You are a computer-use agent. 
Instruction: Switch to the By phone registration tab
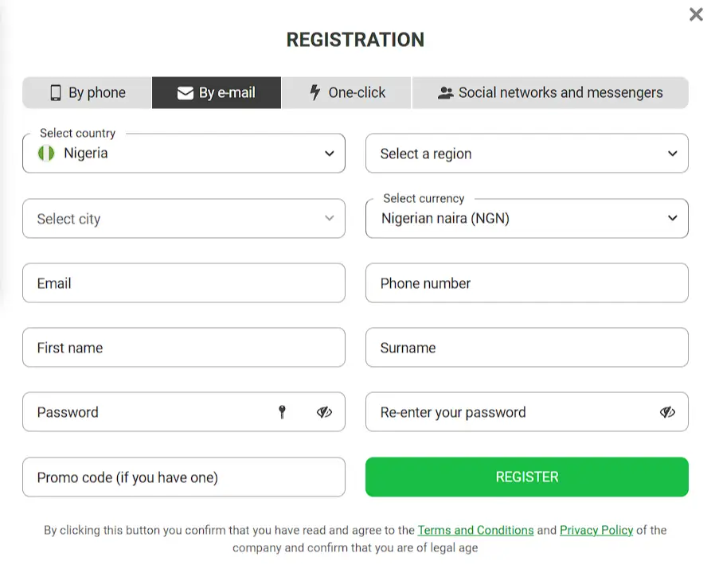[x=86, y=92]
